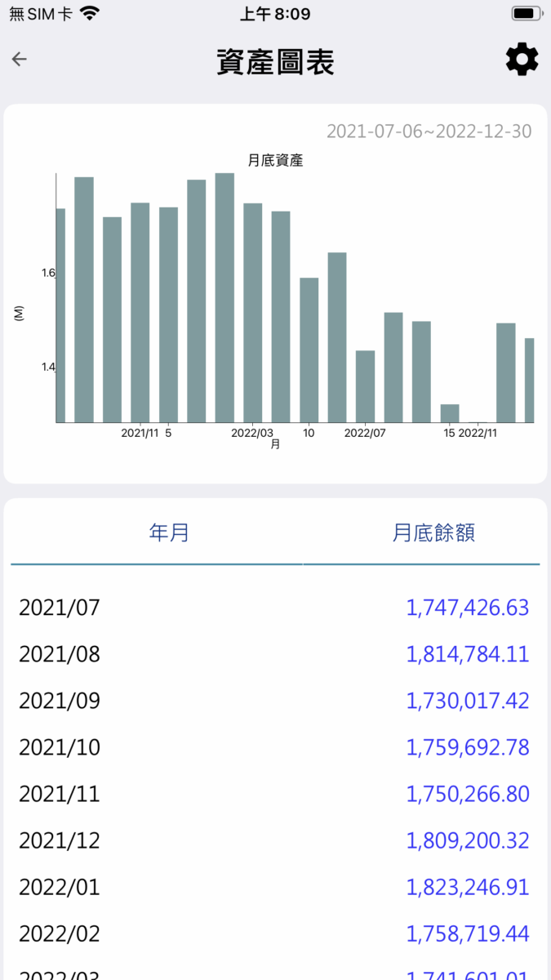This screenshot has height=980, width=551.
Task: Tap the shortest visible bar near 15
Action: pyautogui.click(x=450, y=413)
